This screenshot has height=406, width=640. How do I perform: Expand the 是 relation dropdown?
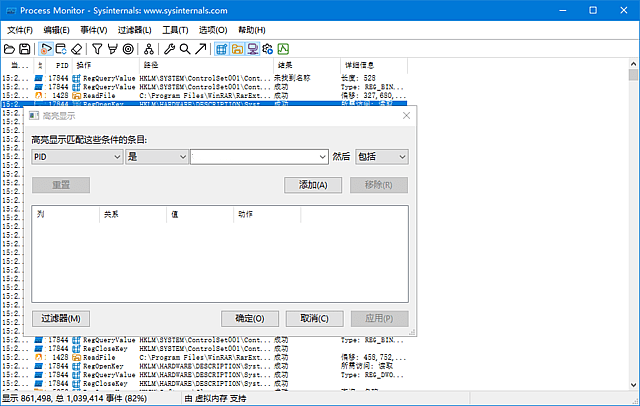[x=157, y=157]
